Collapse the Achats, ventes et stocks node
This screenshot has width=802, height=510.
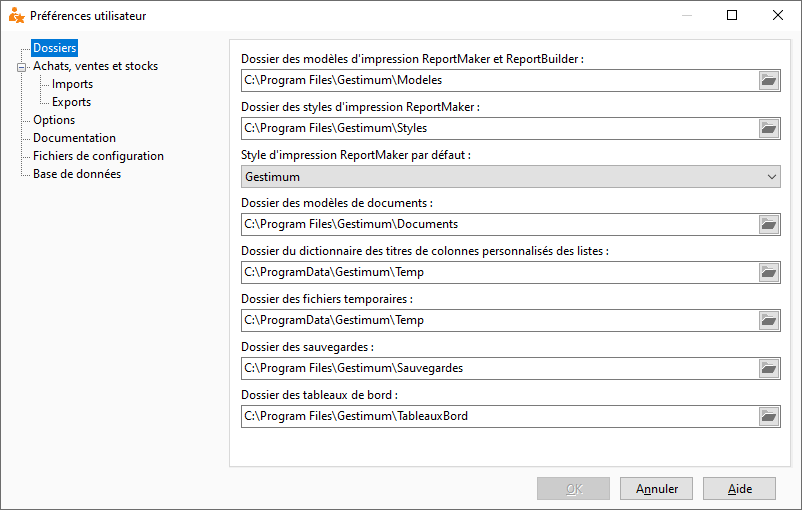point(21,67)
